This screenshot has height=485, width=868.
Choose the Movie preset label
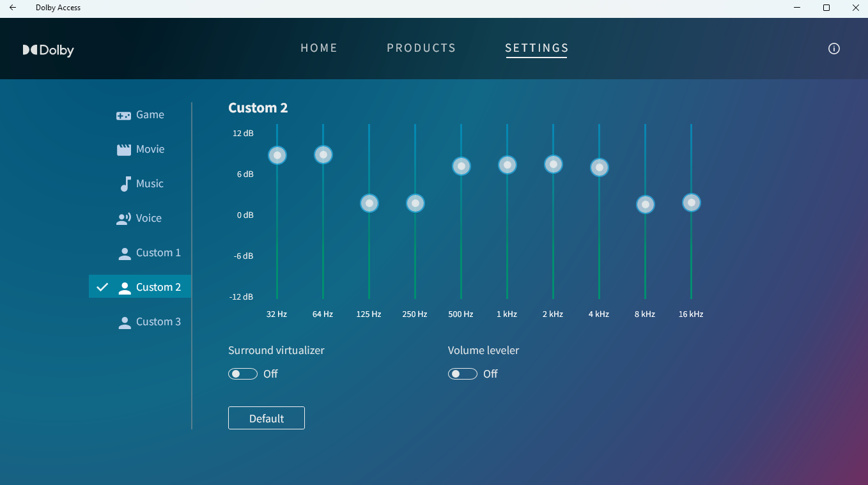[150, 150]
